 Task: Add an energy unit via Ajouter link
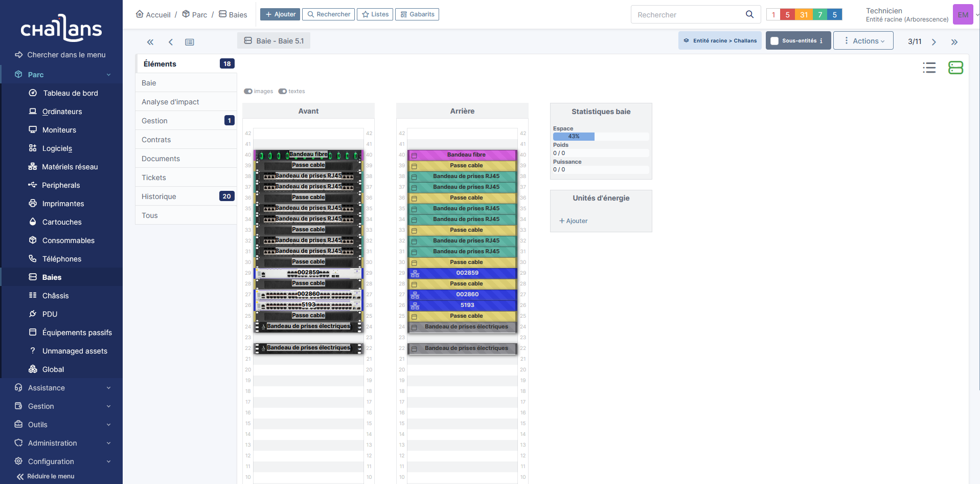click(574, 221)
